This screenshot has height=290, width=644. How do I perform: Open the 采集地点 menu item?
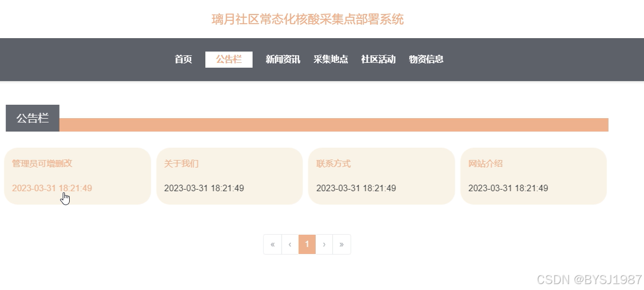pos(331,60)
